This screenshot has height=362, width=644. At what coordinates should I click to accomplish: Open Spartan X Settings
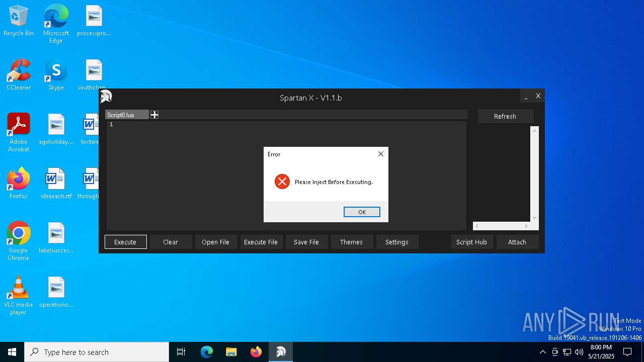coord(397,242)
